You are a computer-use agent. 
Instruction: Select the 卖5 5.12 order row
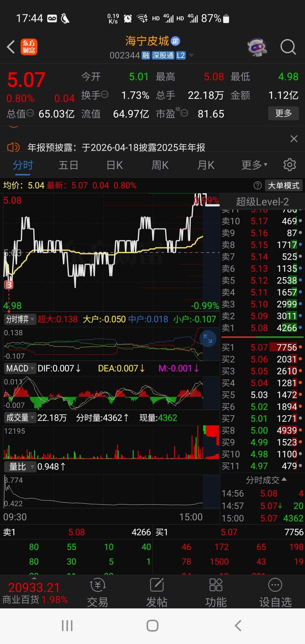pos(262,280)
